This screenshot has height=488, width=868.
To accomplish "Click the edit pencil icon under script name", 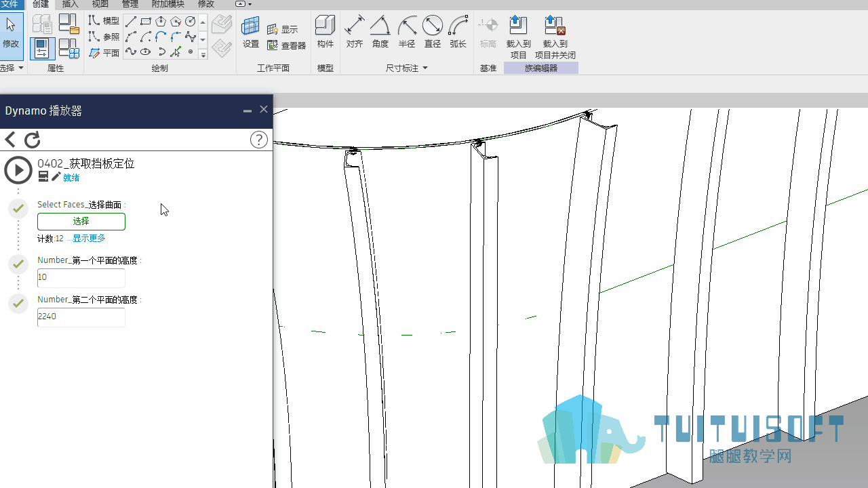I will point(56,177).
